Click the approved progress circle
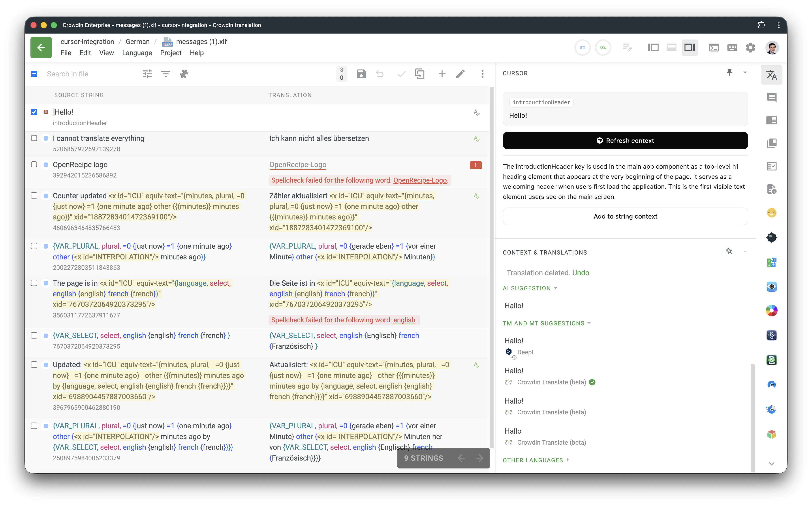 click(x=603, y=47)
